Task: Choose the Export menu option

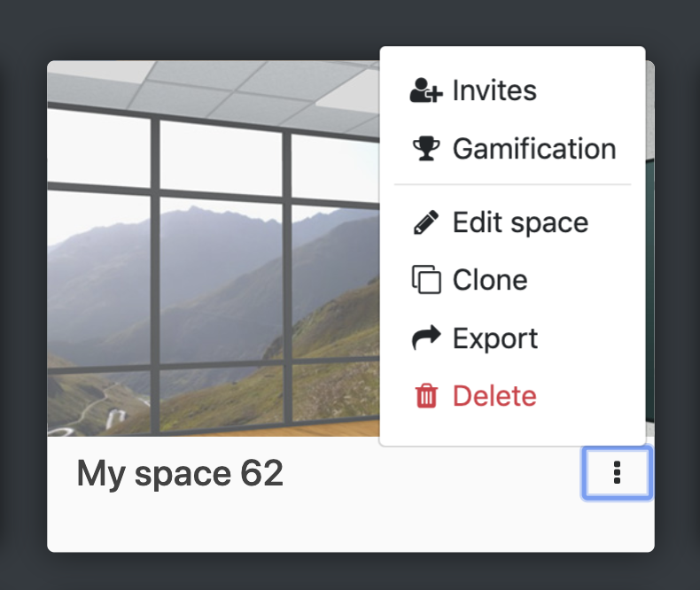Action: 512,338
